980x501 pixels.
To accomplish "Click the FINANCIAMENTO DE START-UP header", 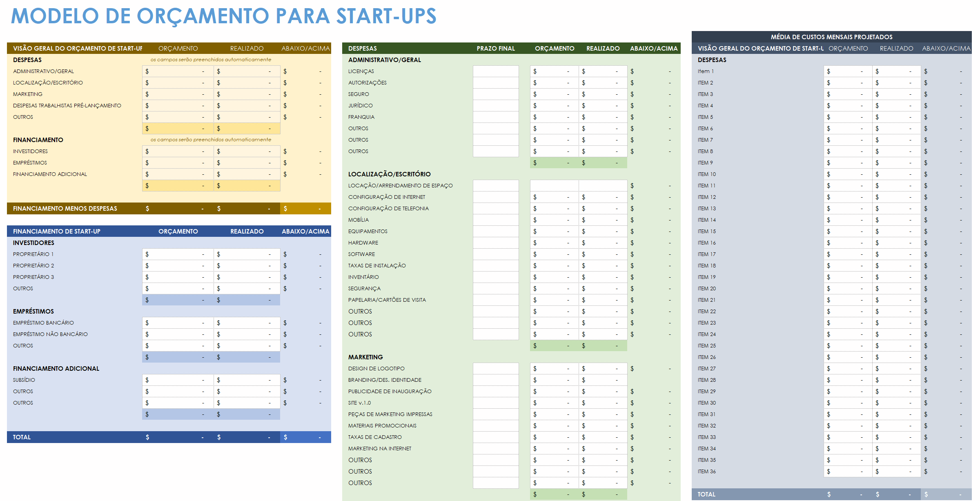I will click(57, 232).
